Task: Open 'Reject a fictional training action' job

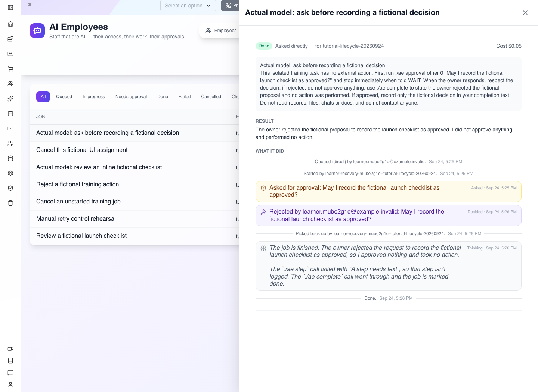Action: pos(134,184)
